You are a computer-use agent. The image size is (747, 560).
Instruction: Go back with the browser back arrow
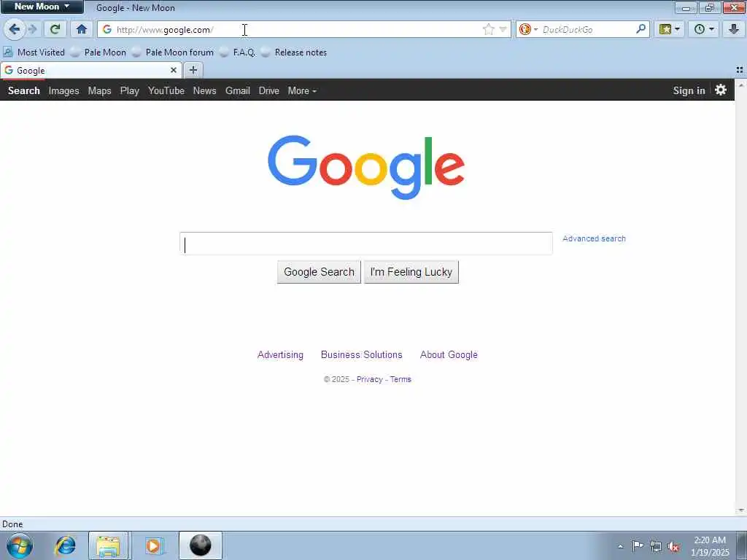[x=15, y=29]
